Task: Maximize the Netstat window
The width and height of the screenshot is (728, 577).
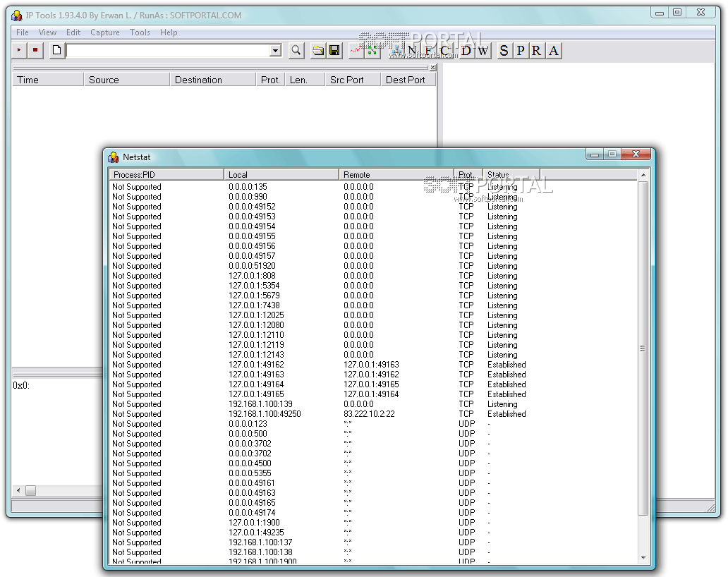Action: click(x=612, y=154)
